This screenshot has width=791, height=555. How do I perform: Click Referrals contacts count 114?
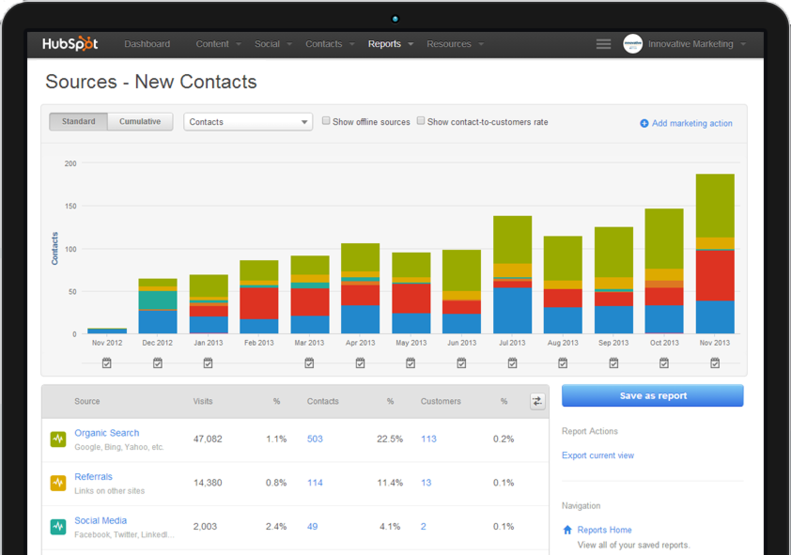tap(315, 483)
